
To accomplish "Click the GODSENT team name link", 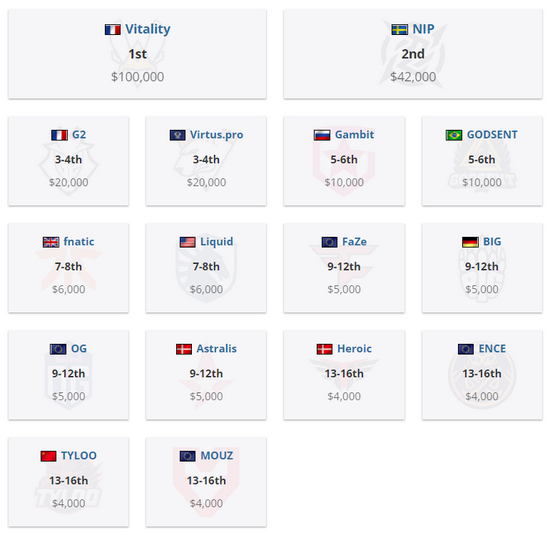I will (492, 135).
